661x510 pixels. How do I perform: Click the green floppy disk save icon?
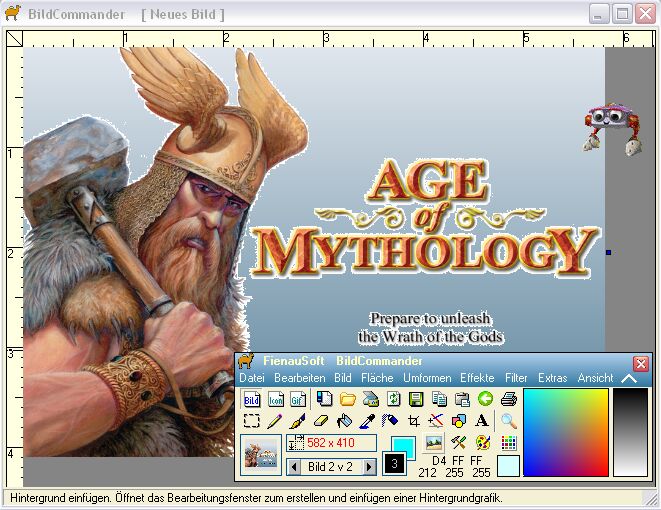[416, 399]
